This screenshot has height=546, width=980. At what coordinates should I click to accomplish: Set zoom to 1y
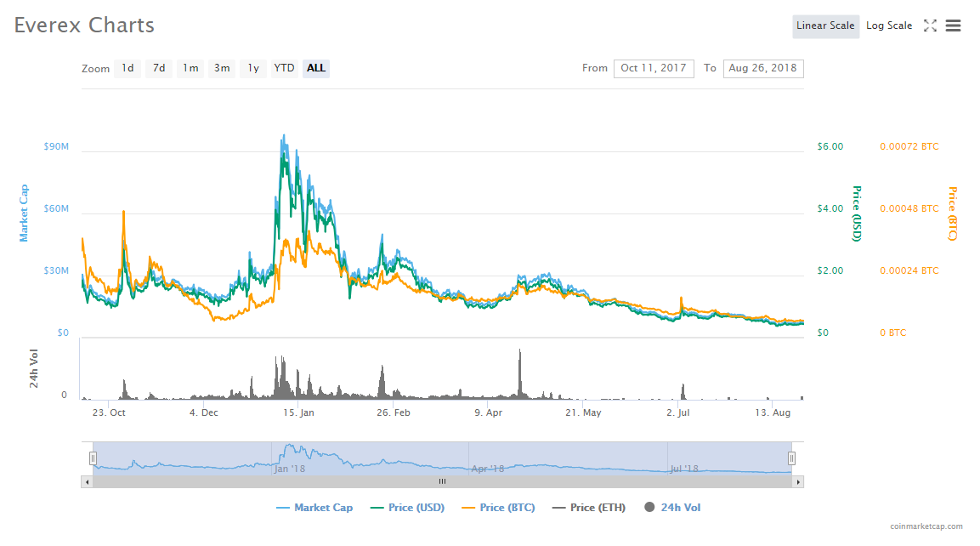(253, 68)
